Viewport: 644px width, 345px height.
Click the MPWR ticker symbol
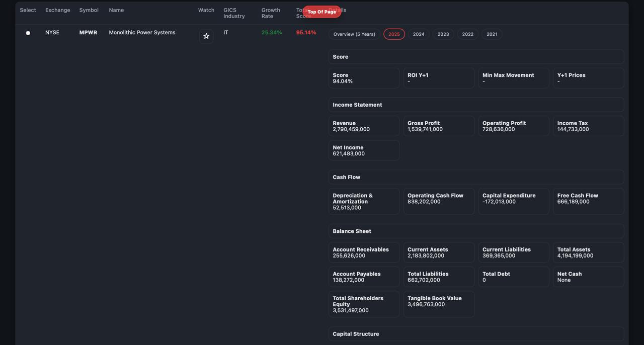[x=88, y=33]
